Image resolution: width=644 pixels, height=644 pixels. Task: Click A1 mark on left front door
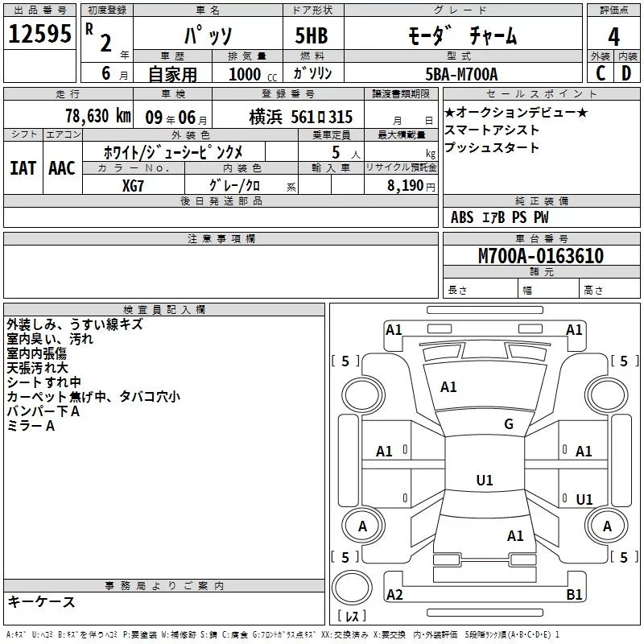click(385, 452)
